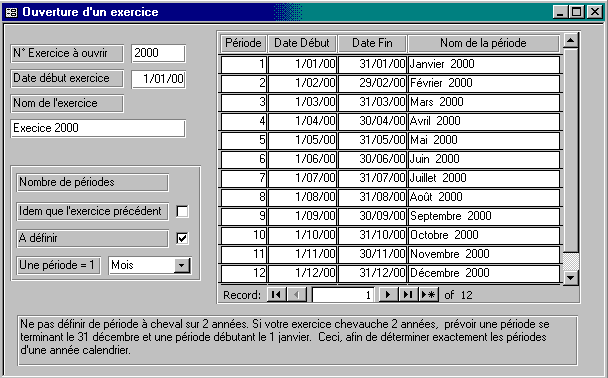
Task: Tick the 'Idem que l'exercice précédent' checkbox
Action: point(182,211)
